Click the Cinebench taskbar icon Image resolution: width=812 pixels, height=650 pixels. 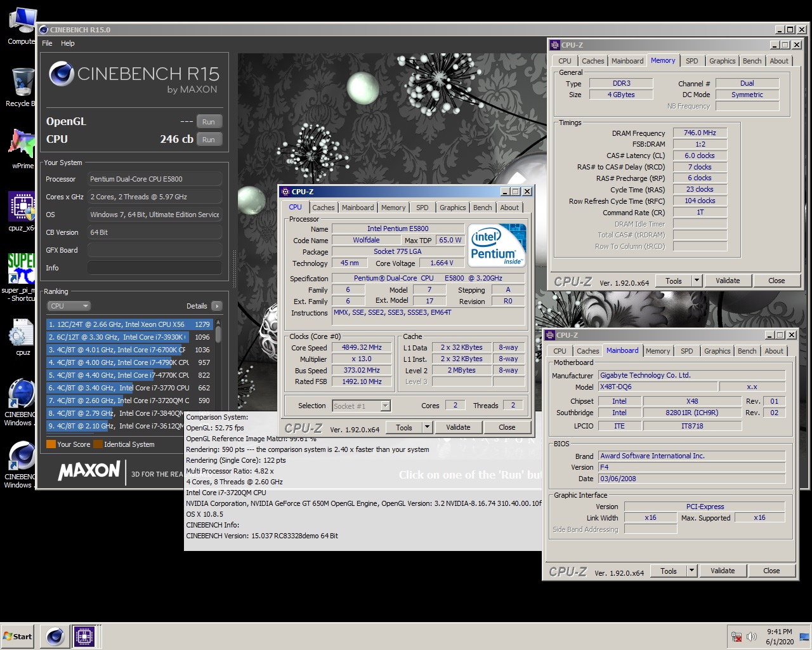[x=55, y=636]
